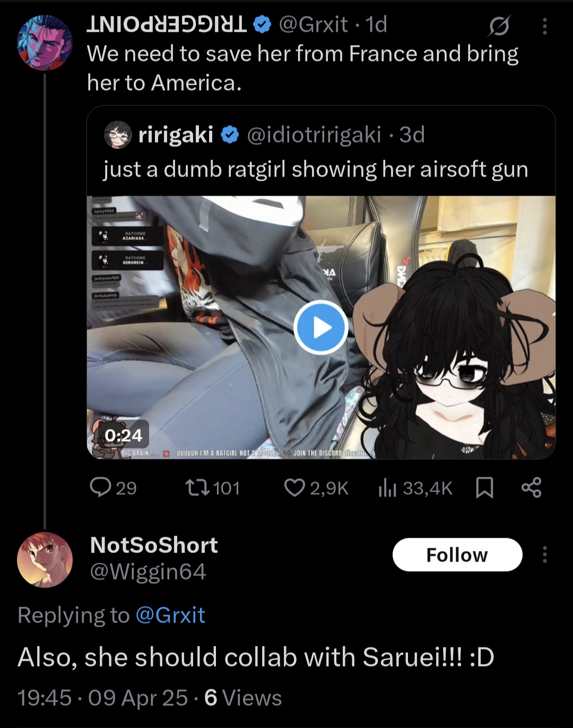Open more options for TRIGGERPOINT post
This screenshot has height=728, width=573.
[x=544, y=26]
